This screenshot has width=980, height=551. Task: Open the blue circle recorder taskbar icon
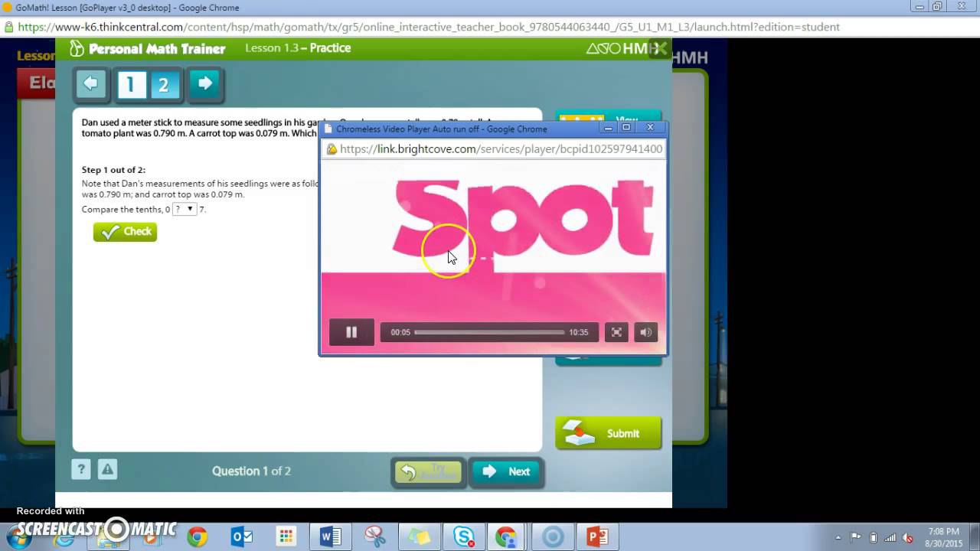point(553,537)
